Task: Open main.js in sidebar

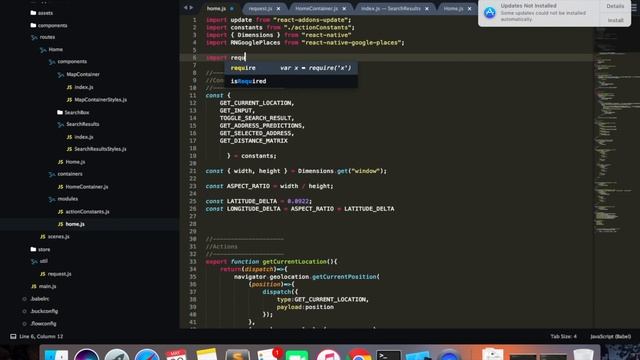Action: (44, 287)
